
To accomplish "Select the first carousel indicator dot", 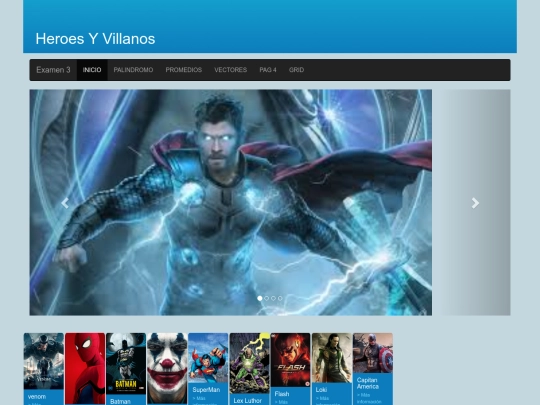I will (x=260, y=298).
